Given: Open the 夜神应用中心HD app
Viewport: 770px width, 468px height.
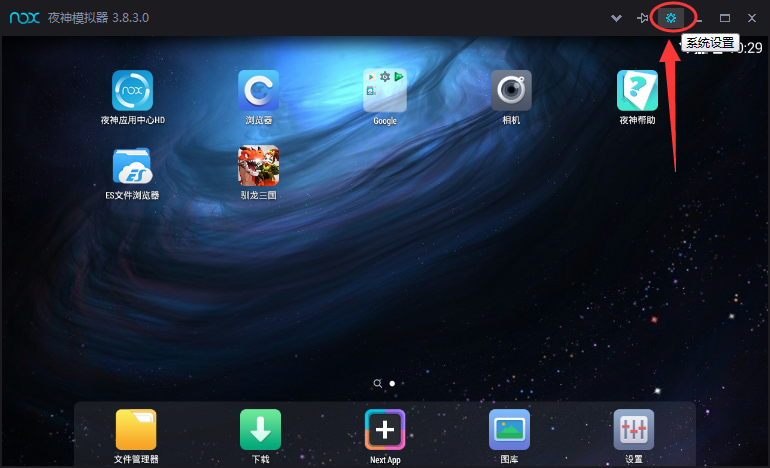Looking at the screenshot, I should point(132,90).
